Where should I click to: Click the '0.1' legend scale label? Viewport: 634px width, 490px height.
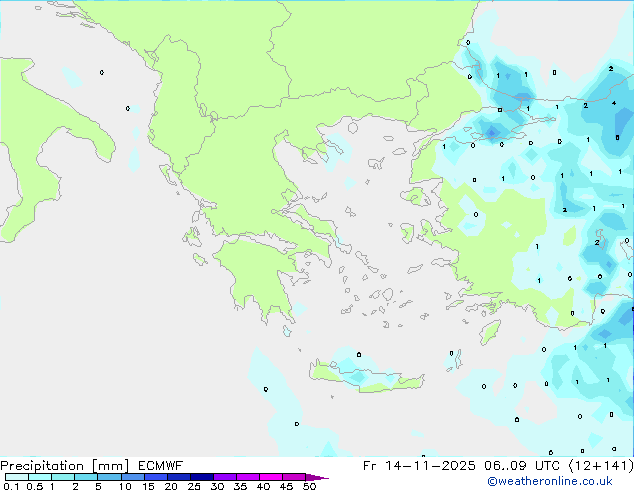point(11,486)
